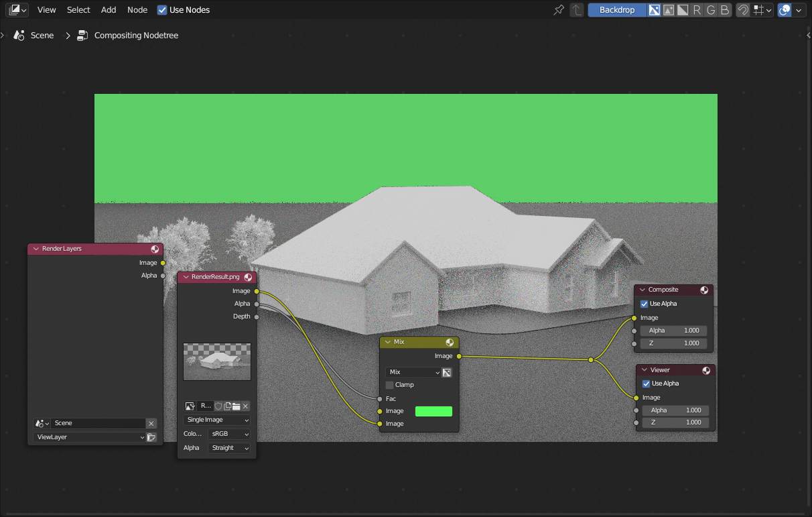Click the Viewer Alpha value slider
This screenshot has height=517, width=812.
676,410
